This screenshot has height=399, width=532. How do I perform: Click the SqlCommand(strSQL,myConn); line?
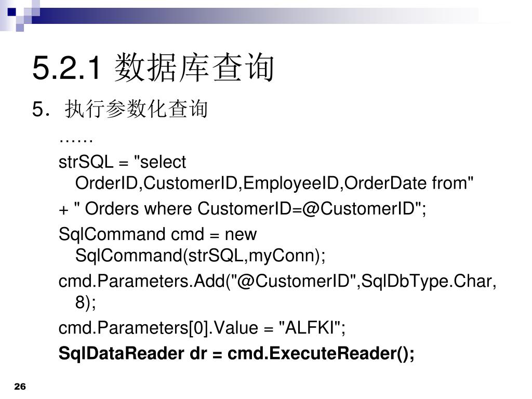pyautogui.click(x=200, y=256)
